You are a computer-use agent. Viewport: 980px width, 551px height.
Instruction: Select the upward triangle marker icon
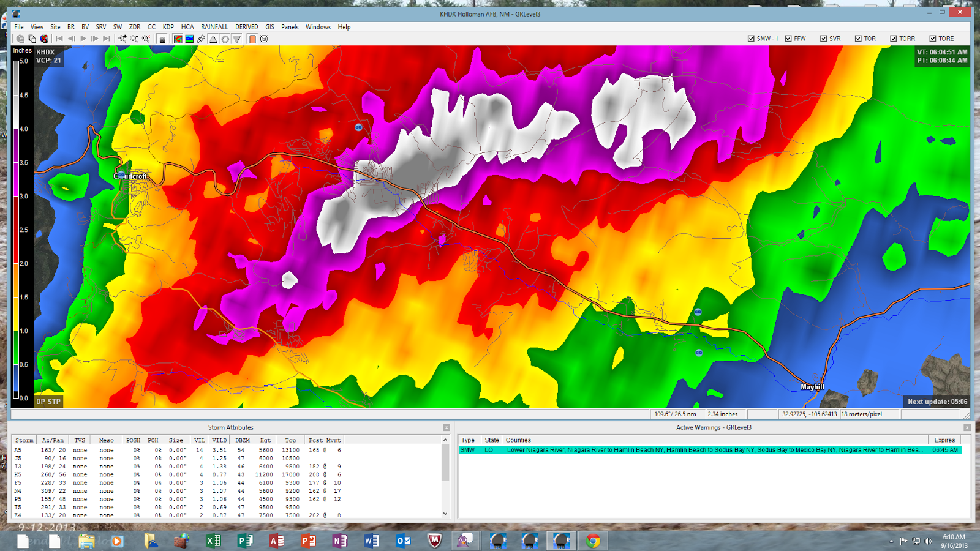(213, 39)
